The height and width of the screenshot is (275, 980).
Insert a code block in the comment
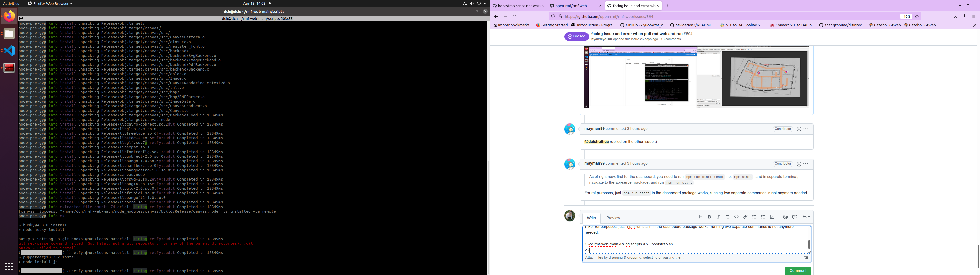(x=736, y=217)
